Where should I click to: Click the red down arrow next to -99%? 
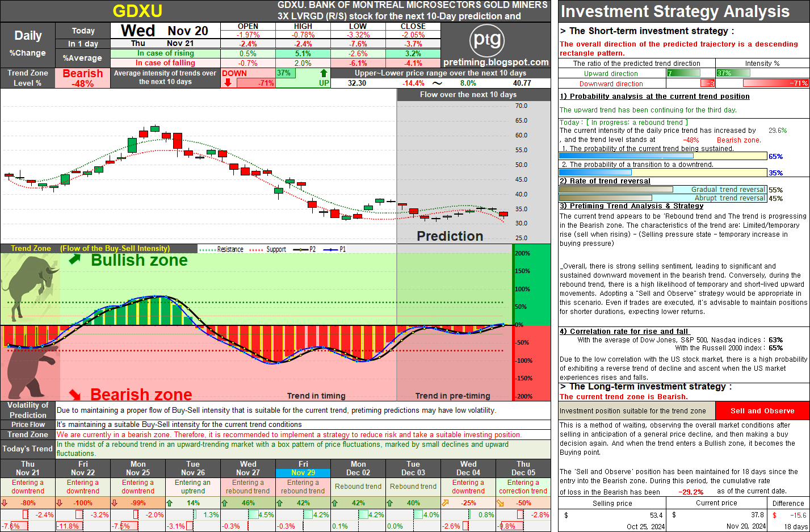click(115, 502)
